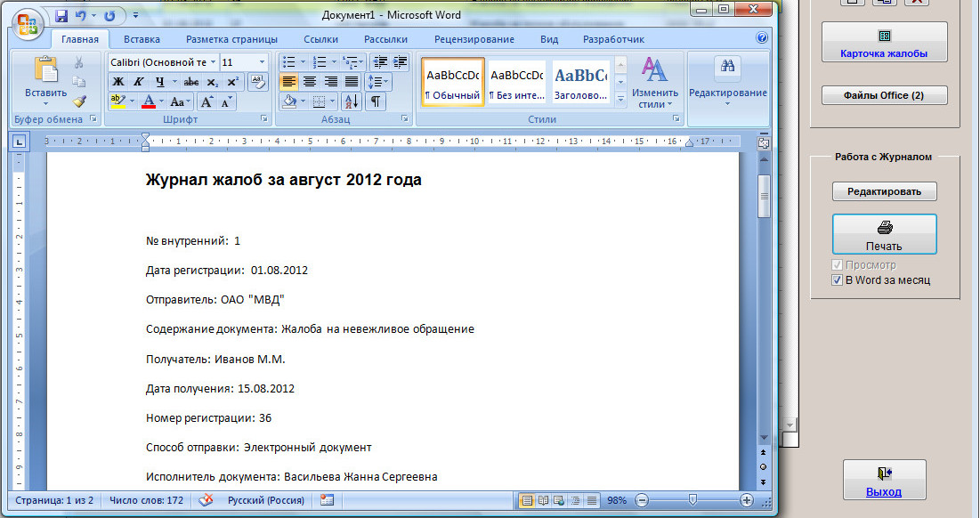Apply superscript x² formatting
The image size is (980, 518).
[x=232, y=82]
